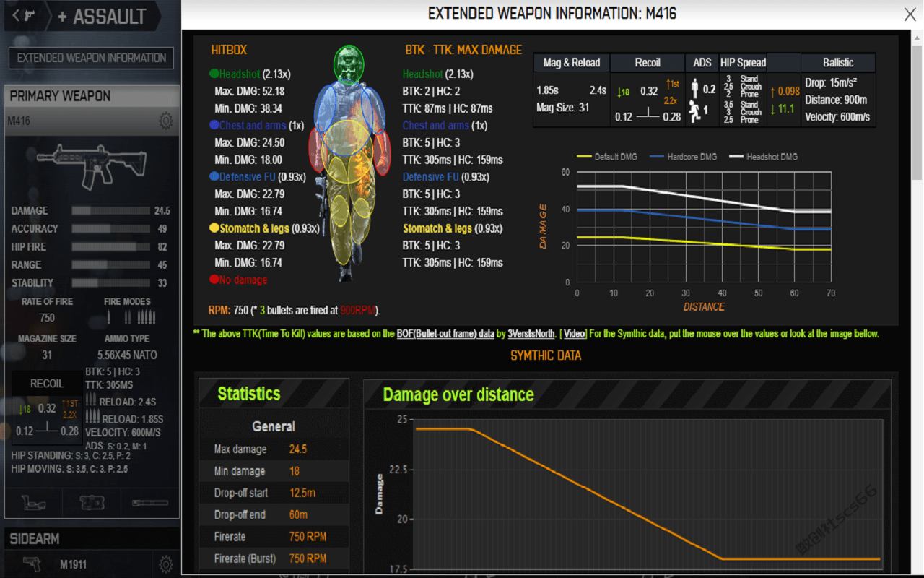Image resolution: width=924 pixels, height=578 pixels.
Task: Click the green Headshot hitbox dot
Action: (214, 74)
